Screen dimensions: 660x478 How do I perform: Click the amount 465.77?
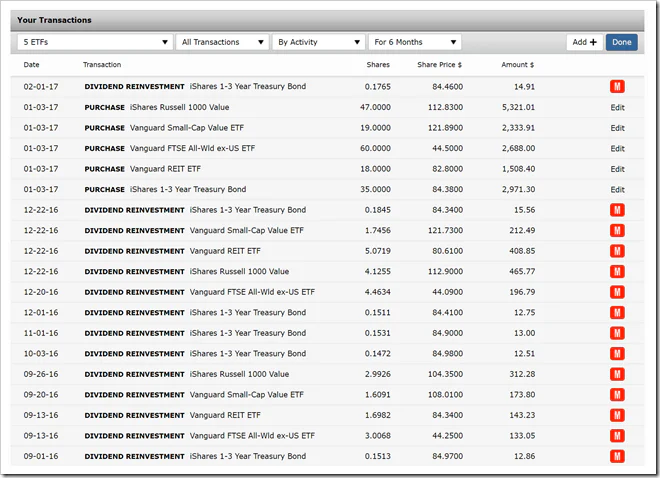(x=522, y=272)
